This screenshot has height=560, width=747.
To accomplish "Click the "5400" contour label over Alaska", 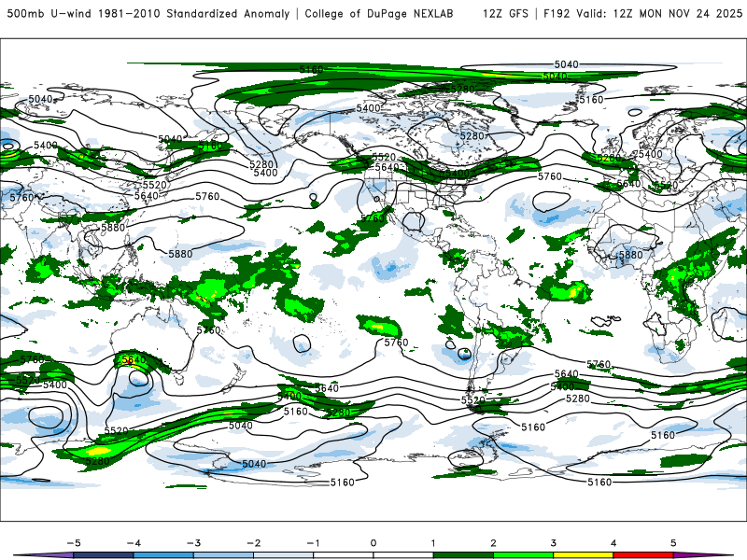I will click(368, 108).
